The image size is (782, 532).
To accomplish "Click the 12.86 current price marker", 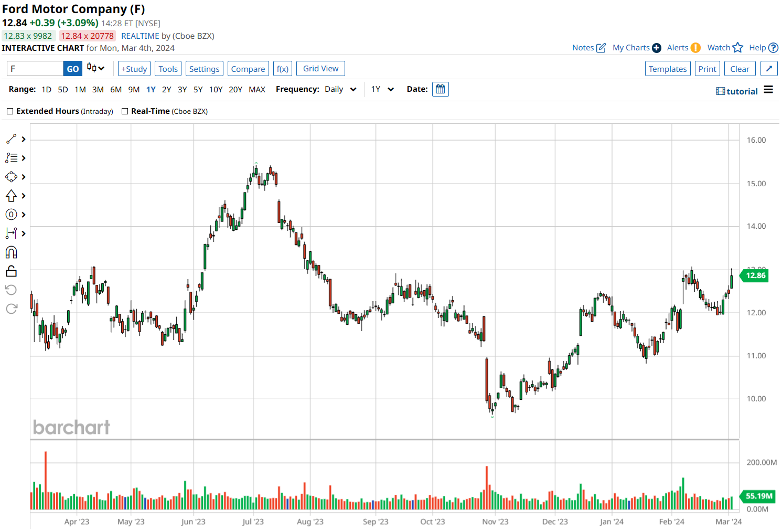I will pos(755,275).
